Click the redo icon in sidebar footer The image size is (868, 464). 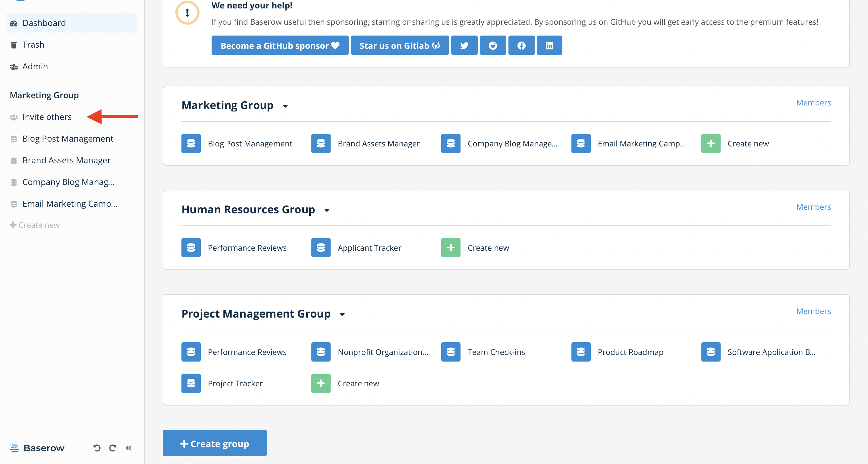coord(112,448)
